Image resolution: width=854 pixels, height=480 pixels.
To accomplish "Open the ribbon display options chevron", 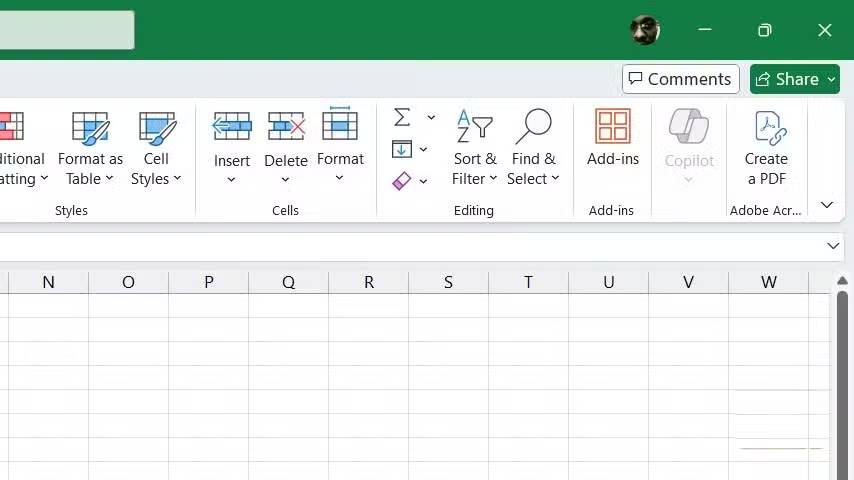I will 827,205.
